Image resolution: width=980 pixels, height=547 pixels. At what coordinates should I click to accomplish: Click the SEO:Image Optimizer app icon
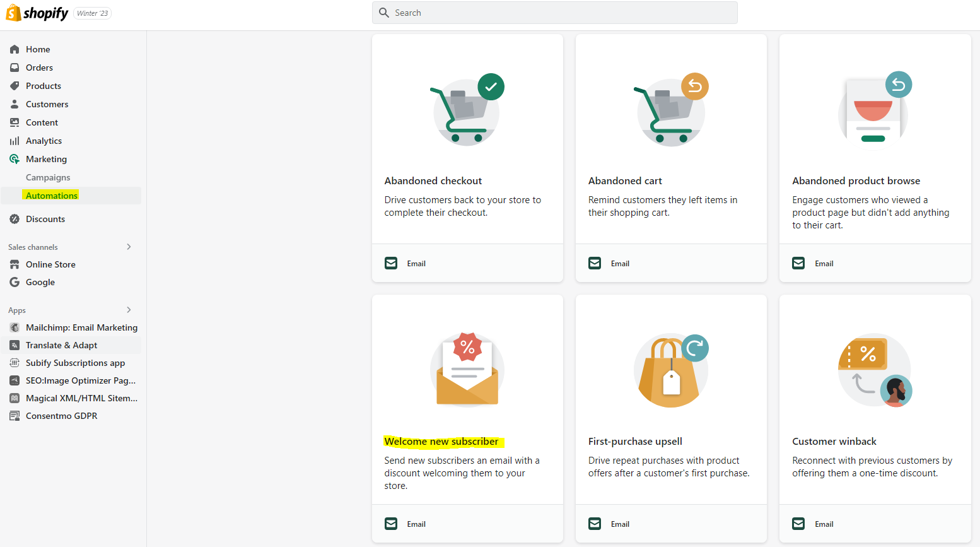pos(15,380)
